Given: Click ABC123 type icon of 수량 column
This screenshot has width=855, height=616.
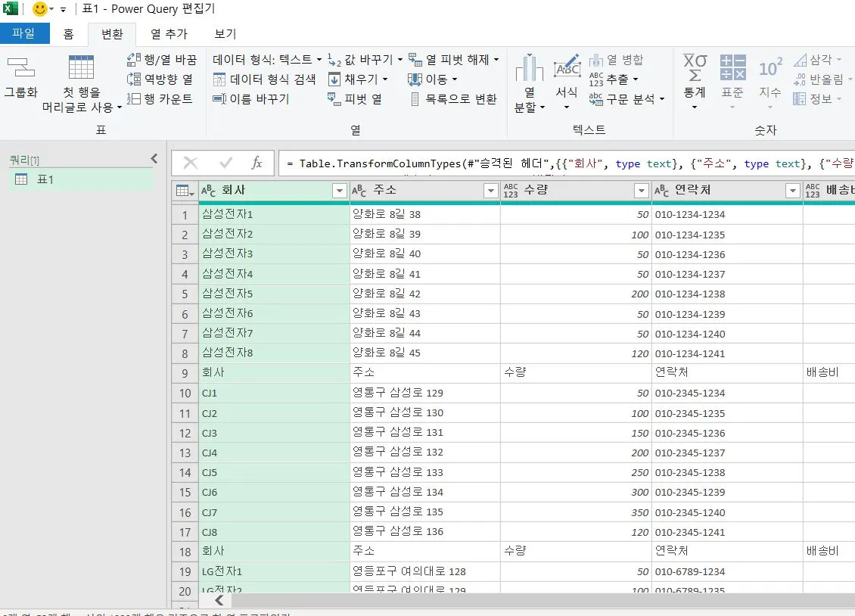Looking at the screenshot, I should (x=511, y=190).
